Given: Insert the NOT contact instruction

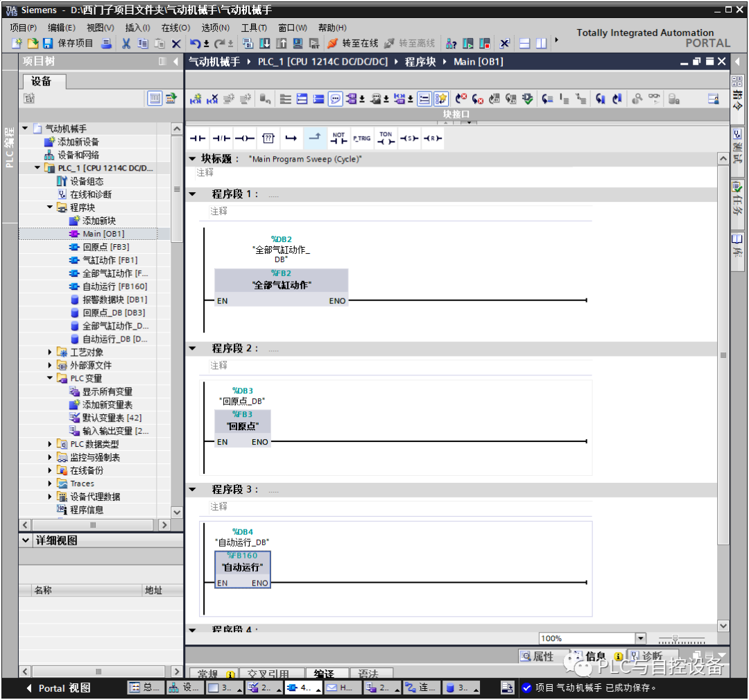Looking at the screenshot, I should (x=338, y=139).
